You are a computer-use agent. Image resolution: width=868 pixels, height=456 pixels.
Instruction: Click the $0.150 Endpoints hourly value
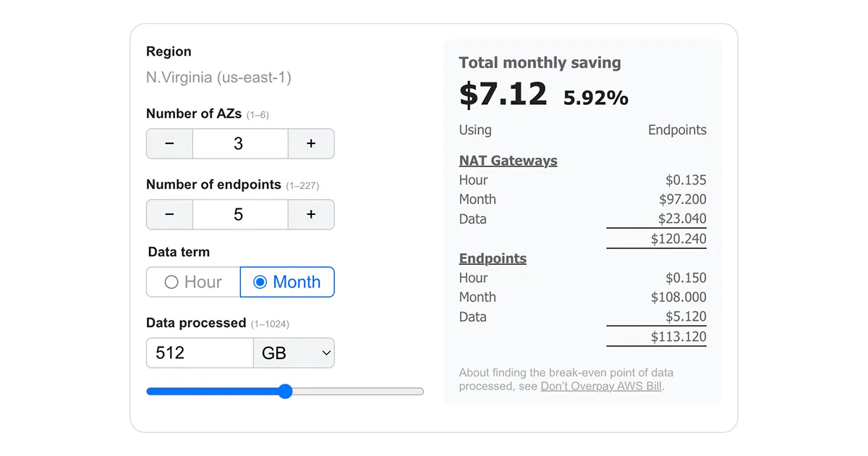point(686,277)
